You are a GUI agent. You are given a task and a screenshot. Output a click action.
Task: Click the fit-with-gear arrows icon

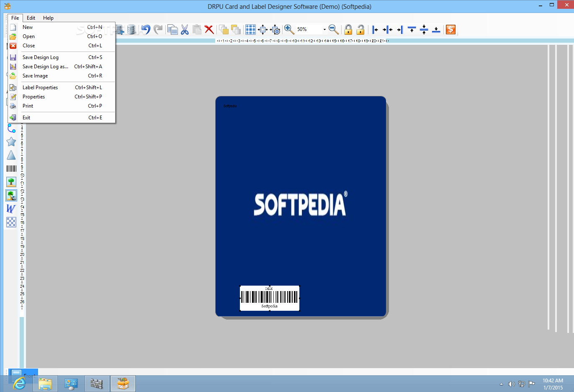275,29
